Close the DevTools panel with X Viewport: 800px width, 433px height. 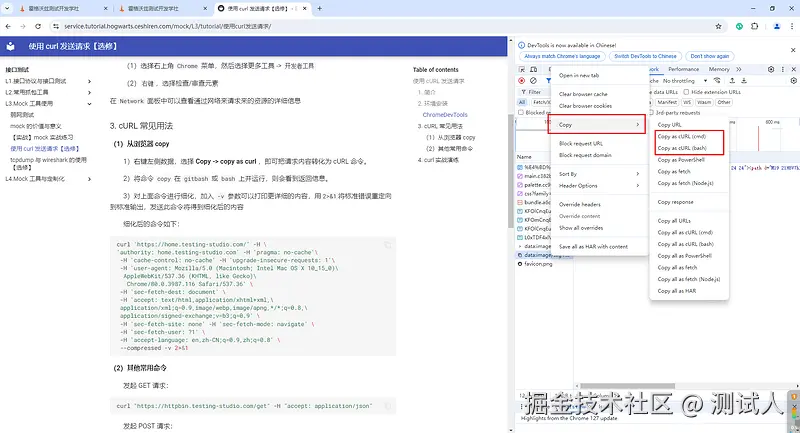click(x=793, y=69)
